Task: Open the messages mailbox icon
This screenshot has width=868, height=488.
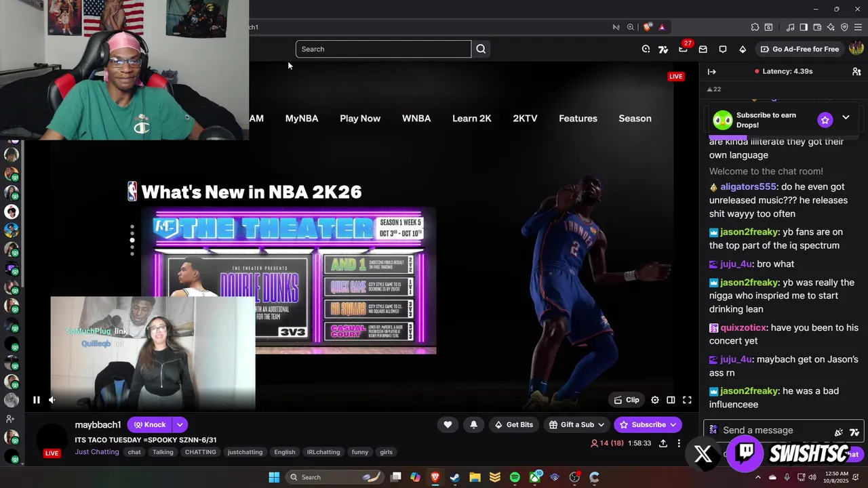Action: point(703,49)
